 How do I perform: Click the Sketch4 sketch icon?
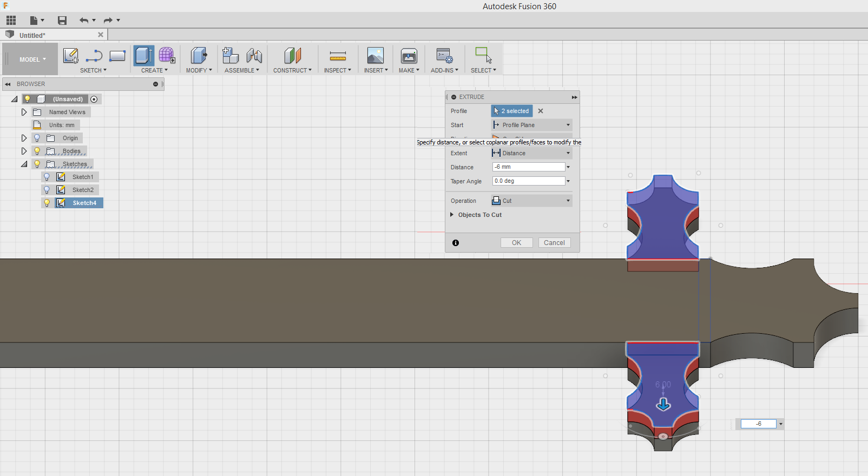[61, 203]
